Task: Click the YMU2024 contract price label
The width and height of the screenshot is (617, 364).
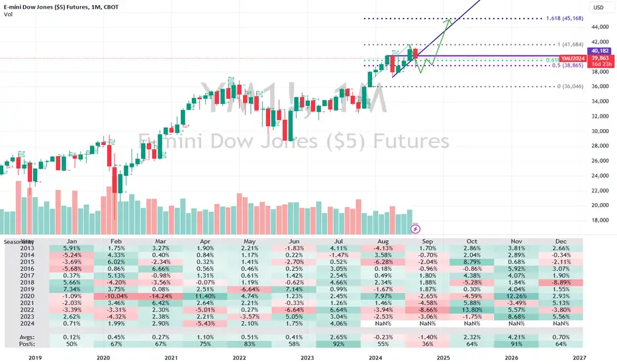Action: (573, 58)
